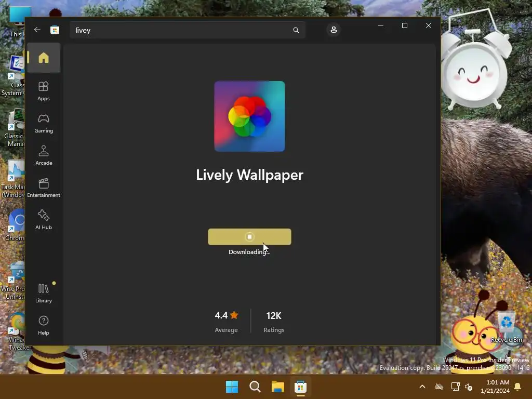Open the Home section in the sidebar
The image size is (532, 399).
[44, 58]
